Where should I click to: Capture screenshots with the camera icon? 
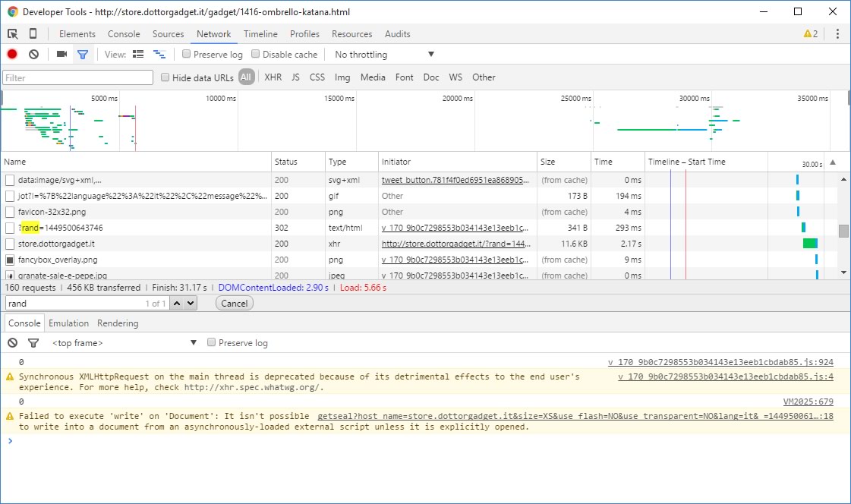point(61,54)
